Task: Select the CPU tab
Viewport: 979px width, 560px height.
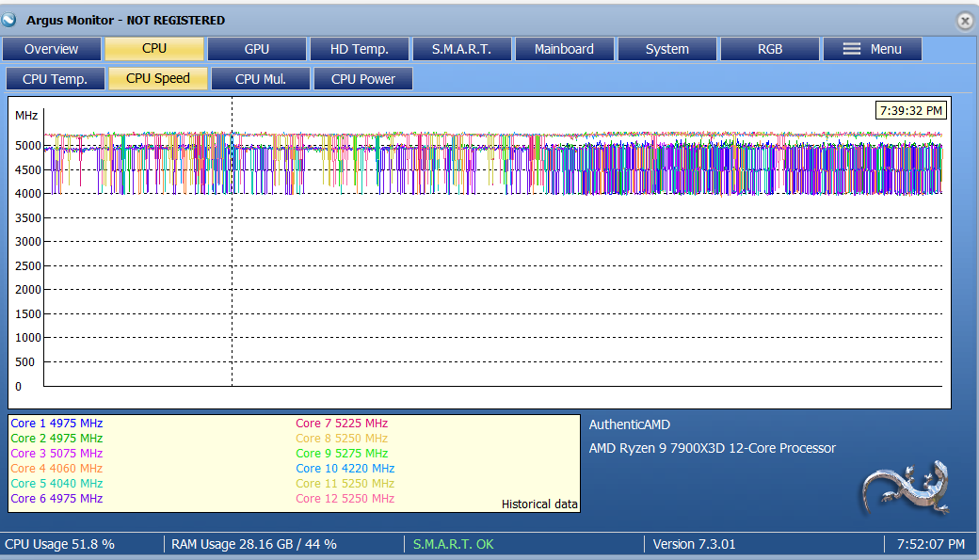Action: pyautogui.click(x=154, y=49)
